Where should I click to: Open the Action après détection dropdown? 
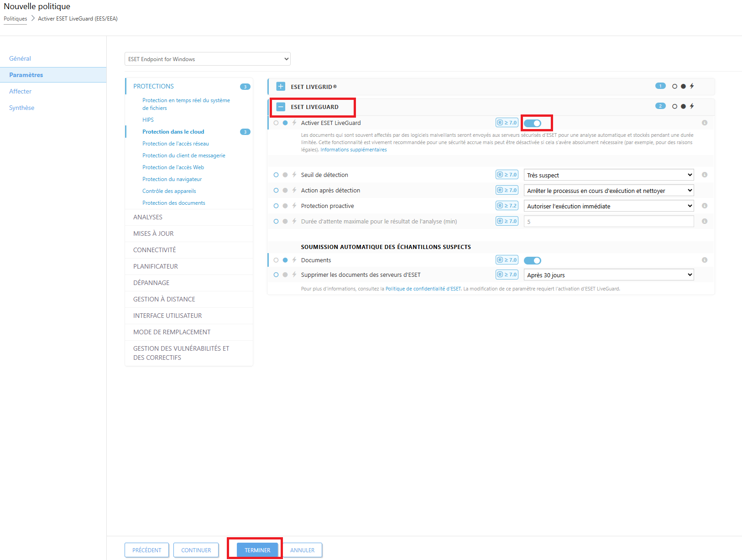[609, 191]
